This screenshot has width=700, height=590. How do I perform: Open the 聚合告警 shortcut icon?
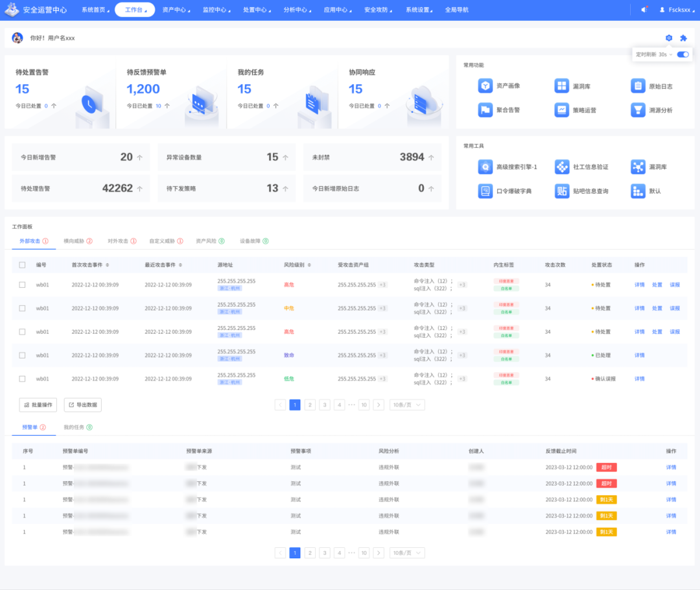tap(485, 110)
